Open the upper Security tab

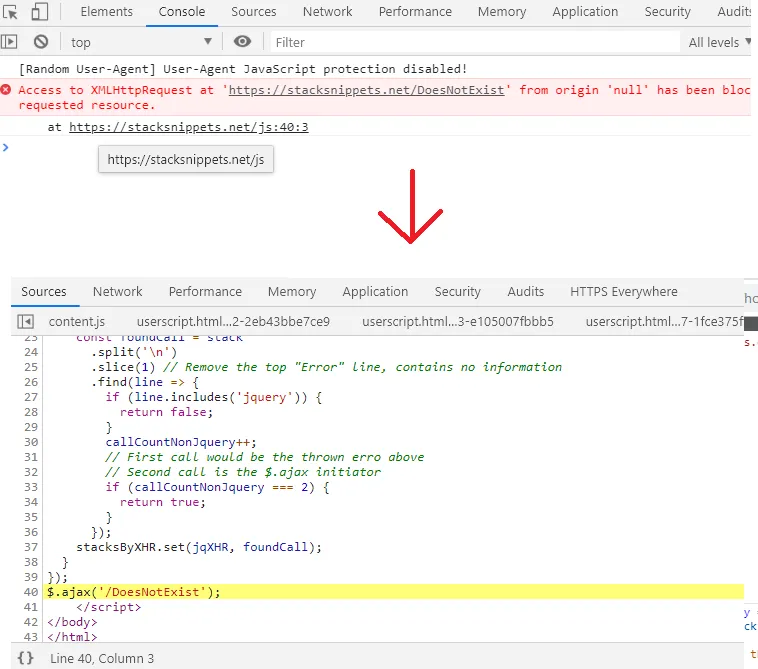click(x=667, y=12)
